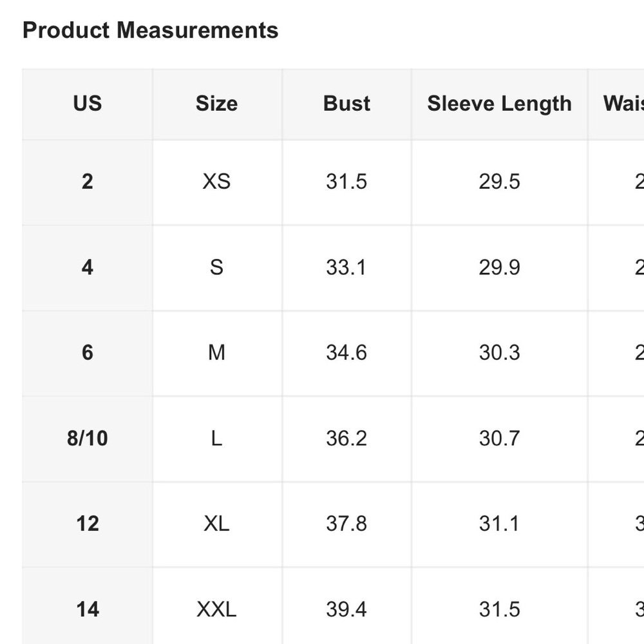Select the M size cell
This screenshot has width=644, height=644.
216,353
